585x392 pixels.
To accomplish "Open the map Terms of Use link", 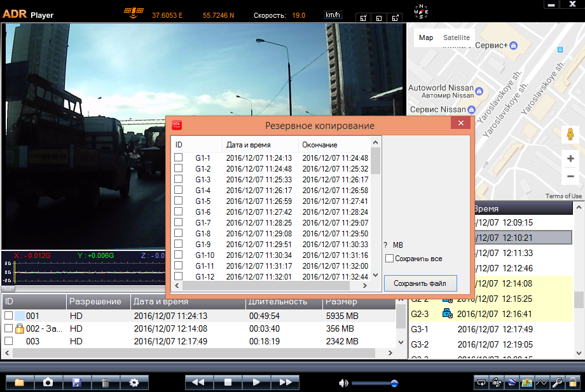I will [563, 196].
